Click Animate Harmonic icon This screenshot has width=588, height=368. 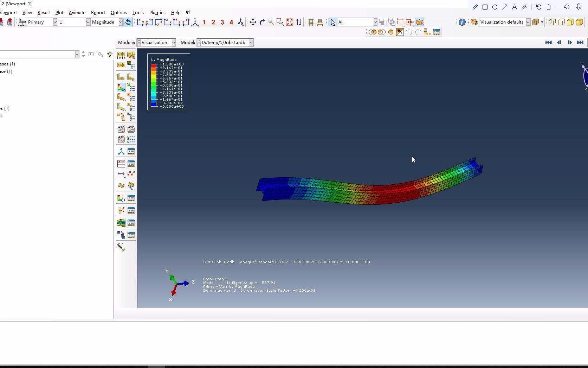tap(121, 139)
